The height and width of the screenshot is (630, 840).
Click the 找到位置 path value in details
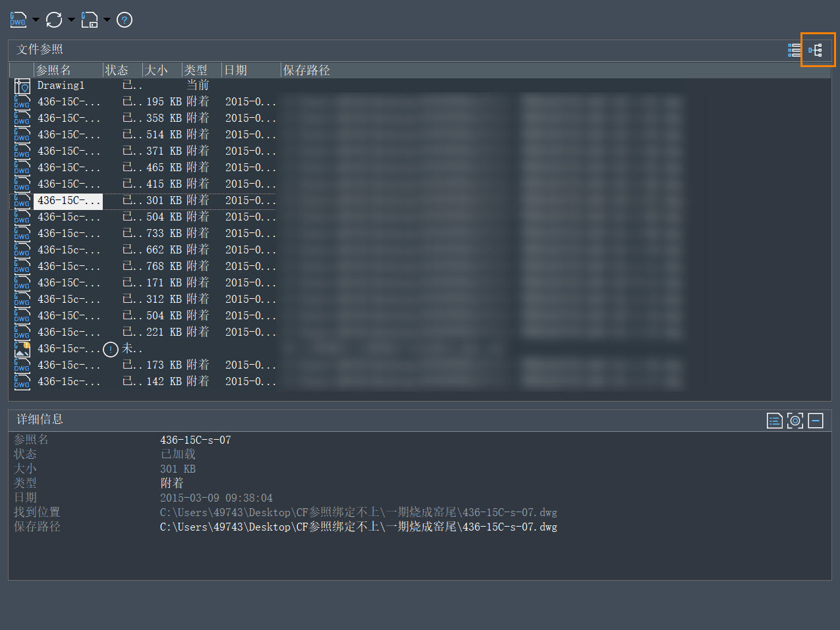pos(358,512)
